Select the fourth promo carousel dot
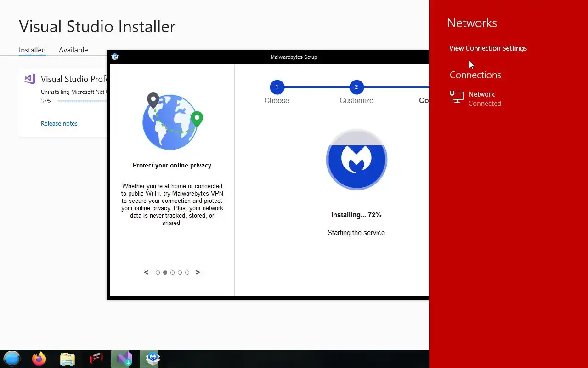This screenshot has height=368, width=588. point(180,273)
